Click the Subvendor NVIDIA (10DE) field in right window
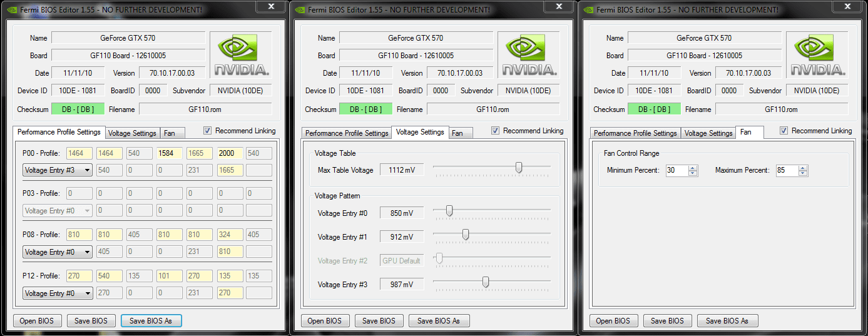Image resolution: width=868 pixels, height=336 pixels. coord(817,91)
